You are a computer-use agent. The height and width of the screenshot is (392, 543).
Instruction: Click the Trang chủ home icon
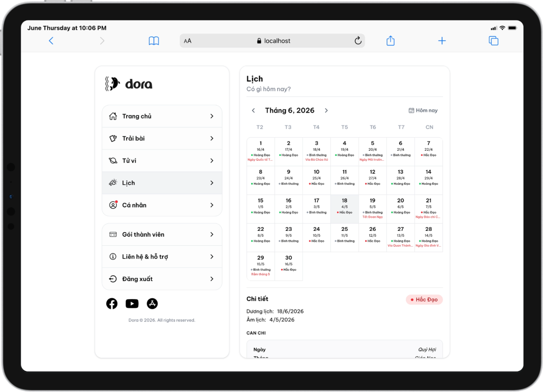pyautogui.click(x=113, y=116)
